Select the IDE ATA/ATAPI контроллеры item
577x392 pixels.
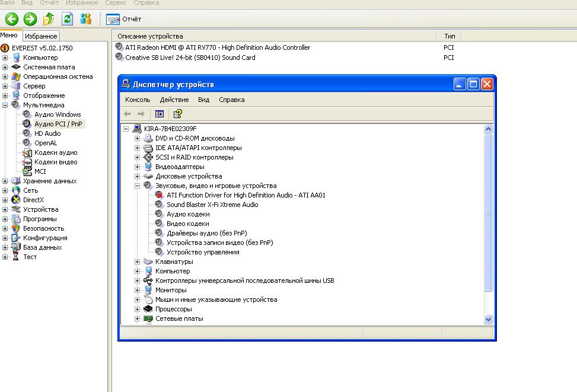pyautogui.click(x=198, y=148)
